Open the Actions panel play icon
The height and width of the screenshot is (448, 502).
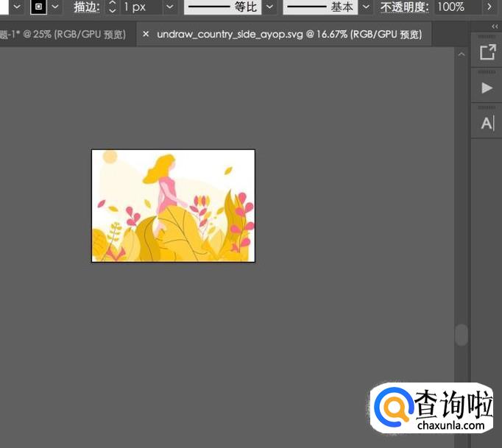tap(487, 88)
